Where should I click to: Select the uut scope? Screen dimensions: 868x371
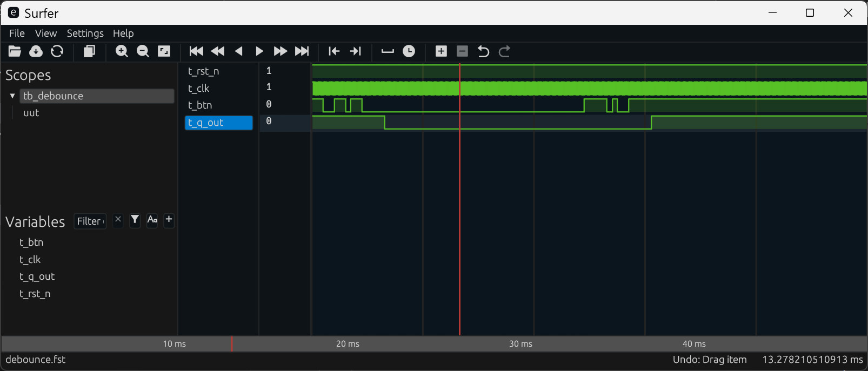(31, 113)
